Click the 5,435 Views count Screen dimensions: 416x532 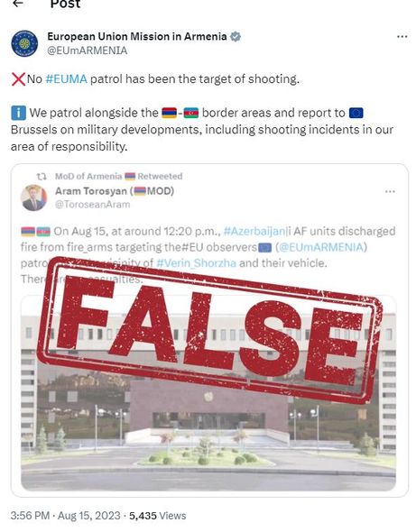[x=158, y=516]
